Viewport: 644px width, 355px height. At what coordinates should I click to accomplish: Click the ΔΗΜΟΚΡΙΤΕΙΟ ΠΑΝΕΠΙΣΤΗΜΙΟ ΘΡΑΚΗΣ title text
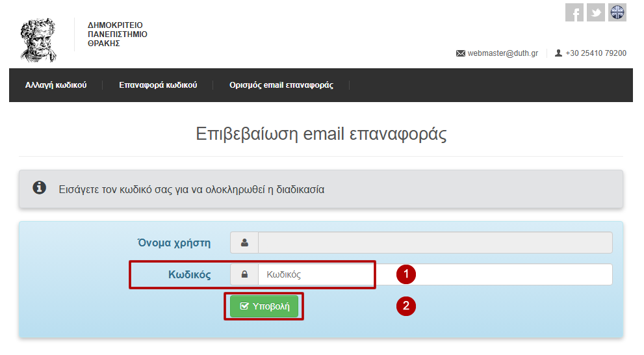click(x=117, y=34)
